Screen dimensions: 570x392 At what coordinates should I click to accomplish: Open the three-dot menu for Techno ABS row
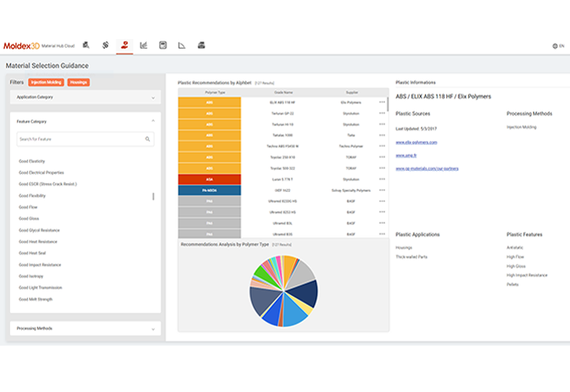pyautogui.click(x=382, y=146)
